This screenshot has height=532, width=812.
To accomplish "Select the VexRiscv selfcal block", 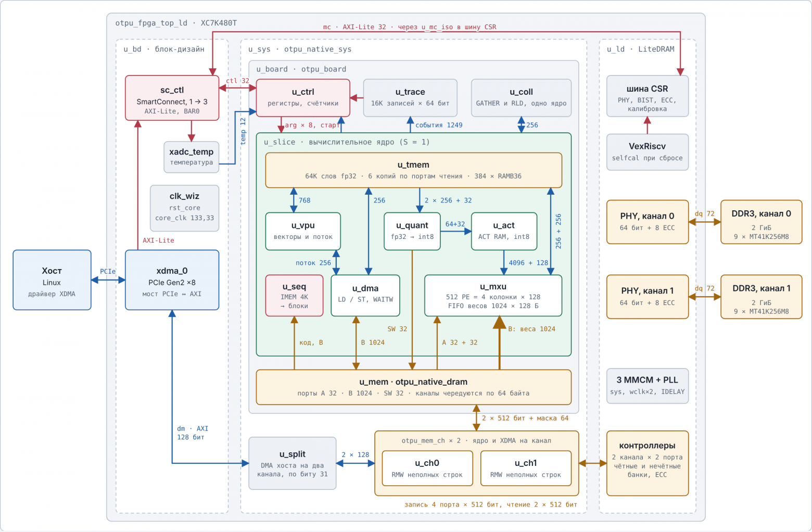I will click(648, 152).
